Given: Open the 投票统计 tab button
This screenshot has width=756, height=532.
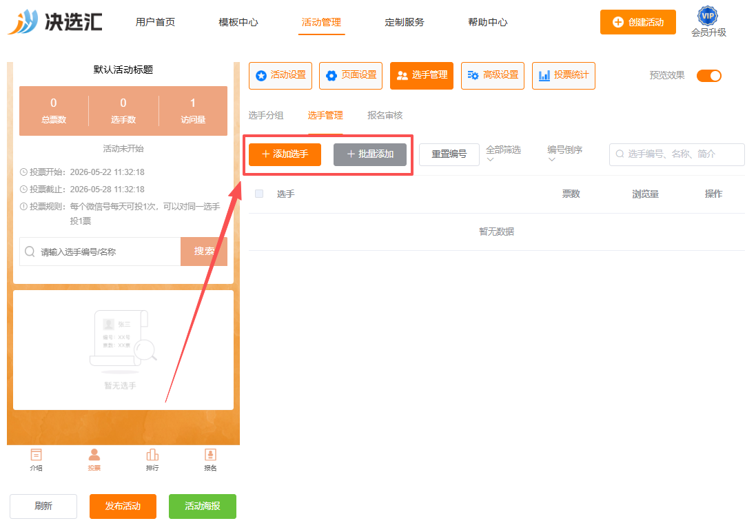Looking at the screenshot, I should pos(563,76).
